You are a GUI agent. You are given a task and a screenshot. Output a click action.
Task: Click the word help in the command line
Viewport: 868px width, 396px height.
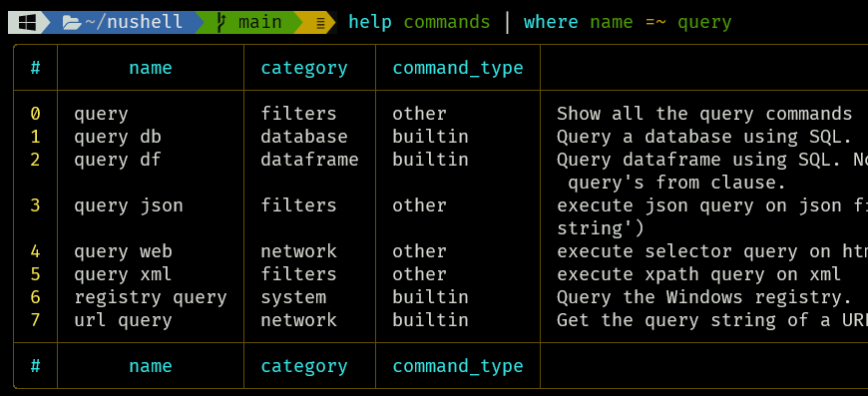coord(370,22)
